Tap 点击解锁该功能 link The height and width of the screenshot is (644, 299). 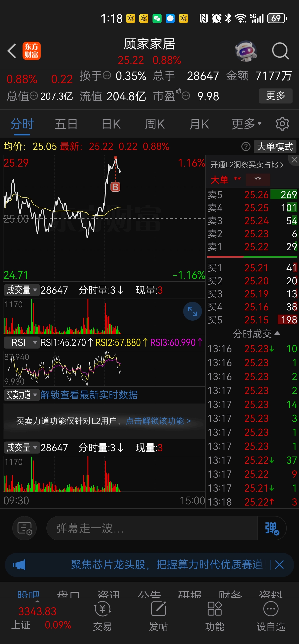click(158, 421)
